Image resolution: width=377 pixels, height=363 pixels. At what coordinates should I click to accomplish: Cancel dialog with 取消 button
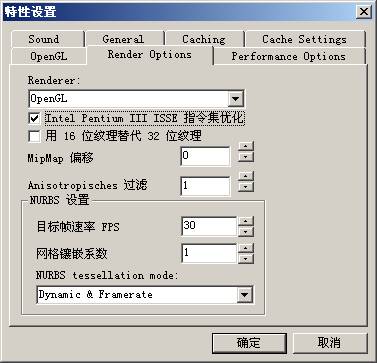pos(330,343)
